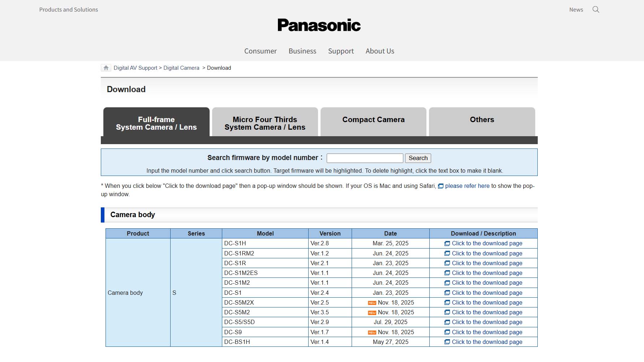Click inside the firmware model number field

click(365, 158)
